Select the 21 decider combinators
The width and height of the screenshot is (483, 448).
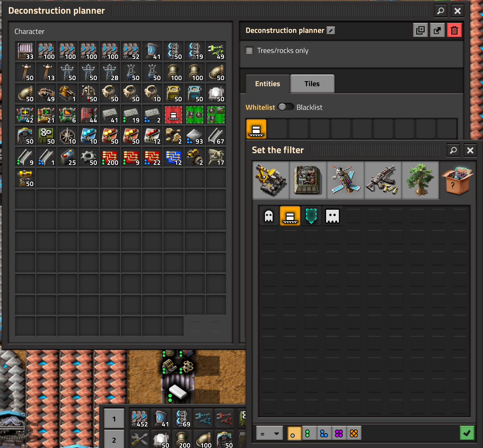point(46,115)
